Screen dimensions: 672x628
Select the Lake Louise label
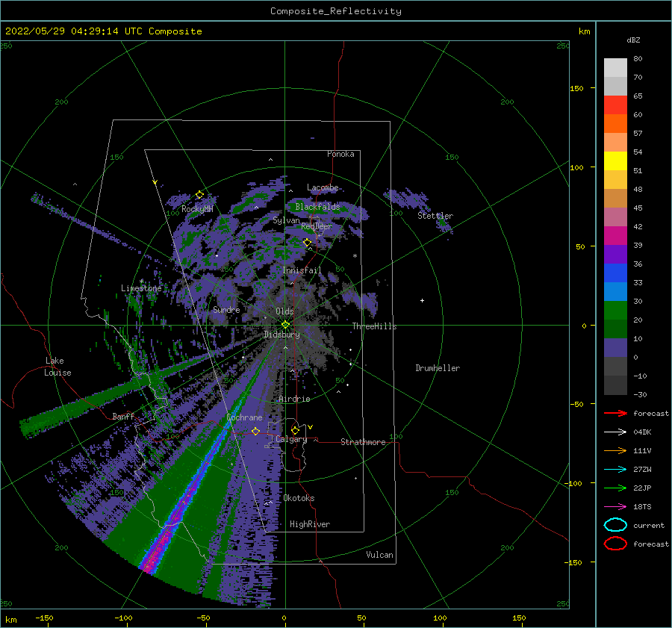tap(57, 367)
